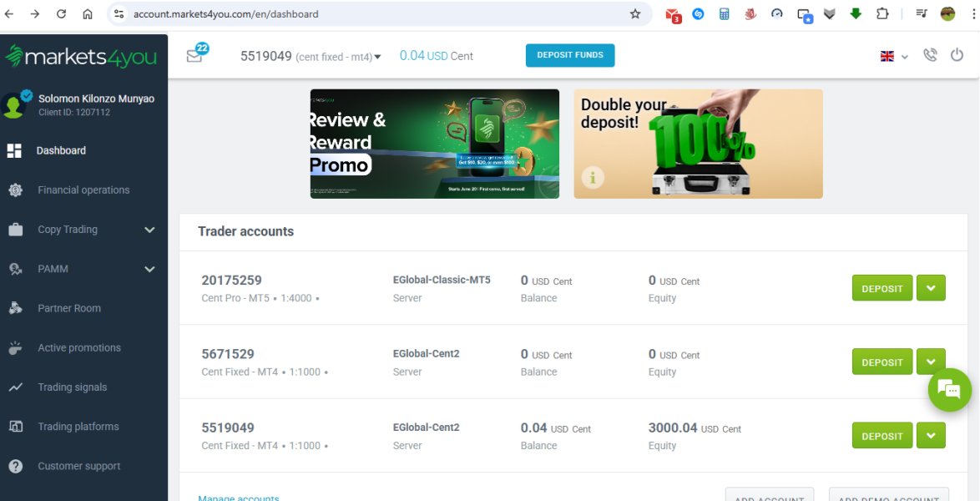Click the Client ID: 1207112 text
This screenshot has height=501, width=980.
[73, 113]
